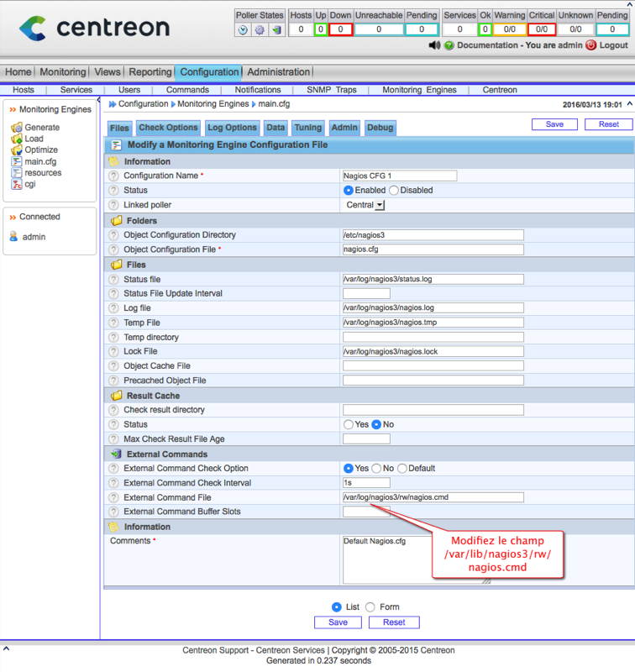
Task: Collapse the Connected panel header
Action: tap(13, 217)
